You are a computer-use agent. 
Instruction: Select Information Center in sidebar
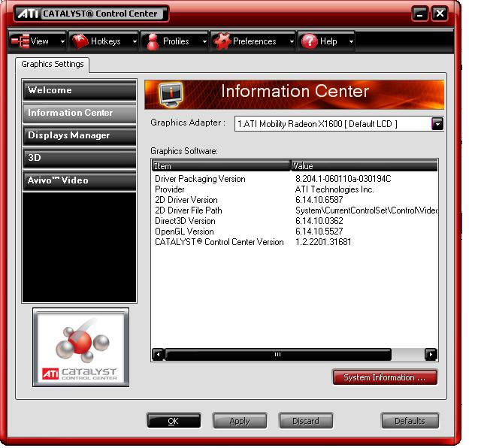[79, 113]
